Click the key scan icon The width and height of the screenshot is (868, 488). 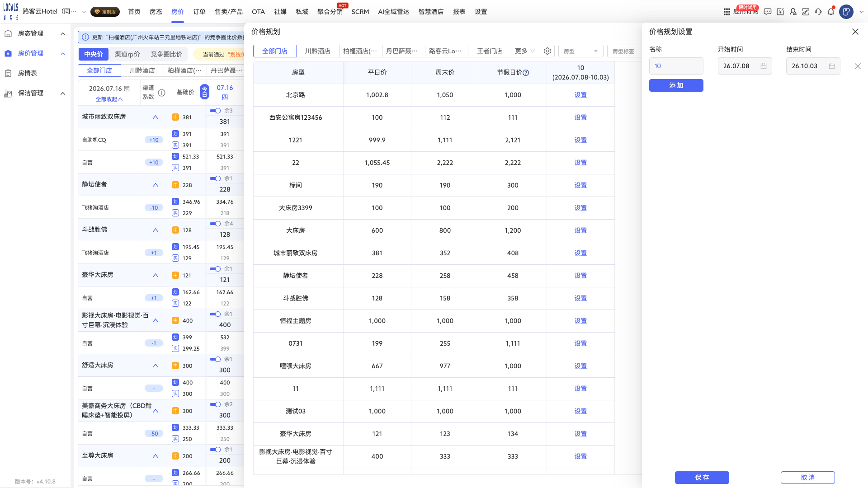pyautogui.click(x=806, y=12)
